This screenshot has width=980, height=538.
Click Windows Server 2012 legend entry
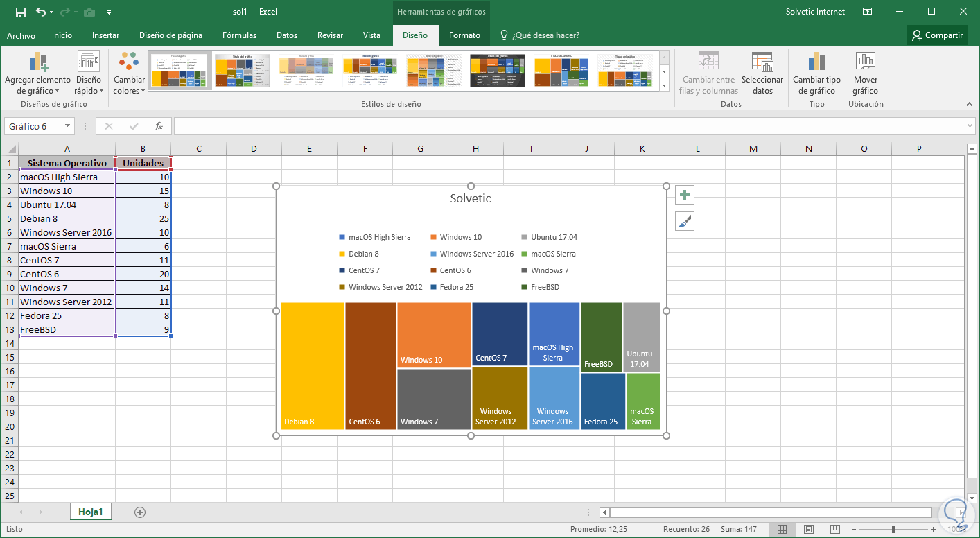tap(380, 287)
